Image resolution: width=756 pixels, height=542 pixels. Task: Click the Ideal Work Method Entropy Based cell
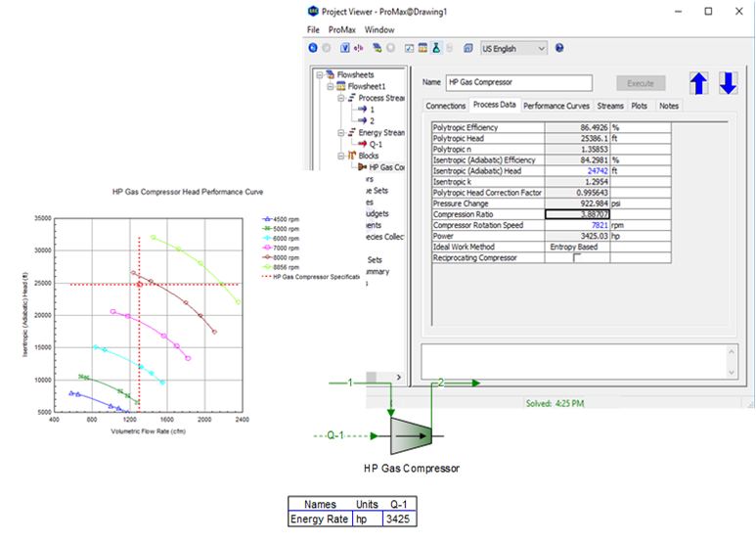click(577, 247)
